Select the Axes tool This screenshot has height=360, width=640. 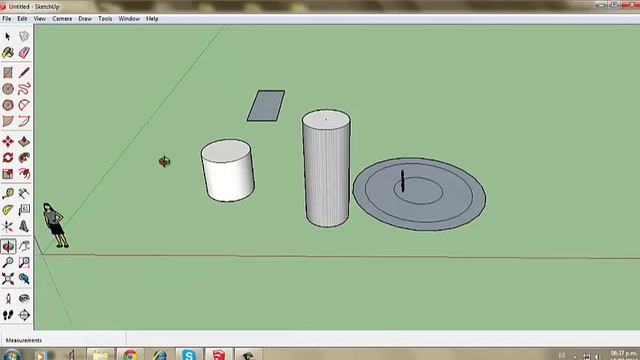pyautogui.click(x=8, y=226)
